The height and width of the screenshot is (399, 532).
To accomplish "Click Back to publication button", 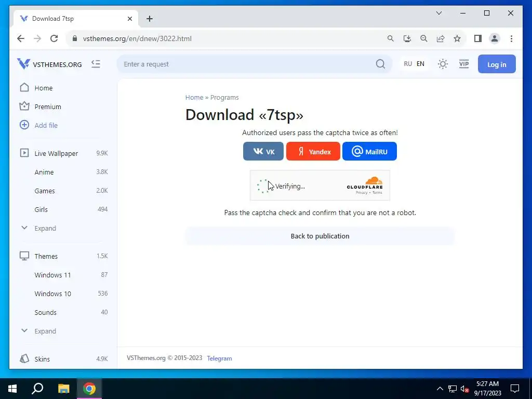I will 320,236.
